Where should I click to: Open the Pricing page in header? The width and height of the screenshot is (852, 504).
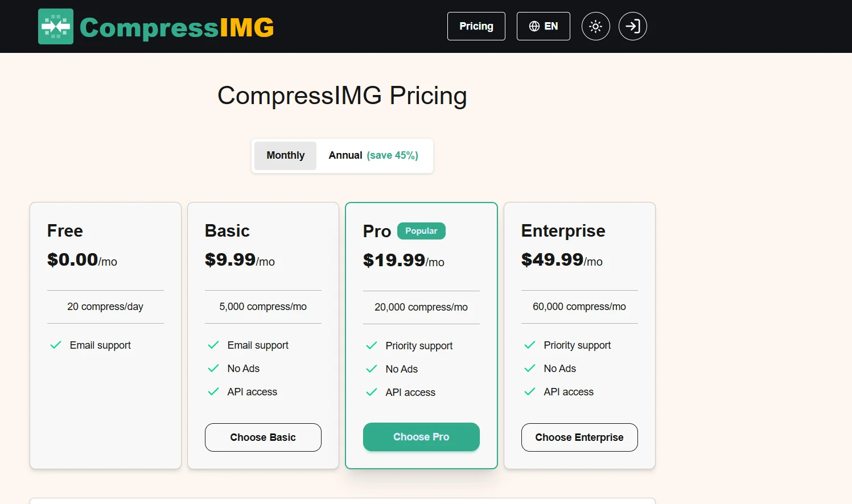(476, 26)
